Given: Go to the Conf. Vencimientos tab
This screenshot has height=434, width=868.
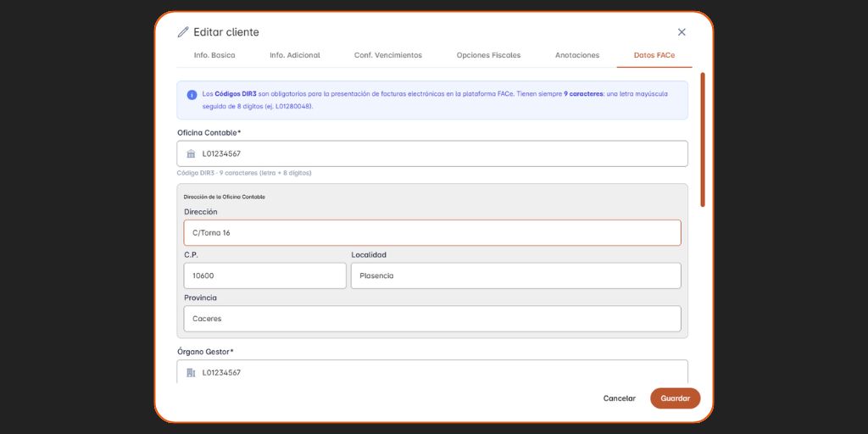Looking at the screenshot, I should point(387,55).
